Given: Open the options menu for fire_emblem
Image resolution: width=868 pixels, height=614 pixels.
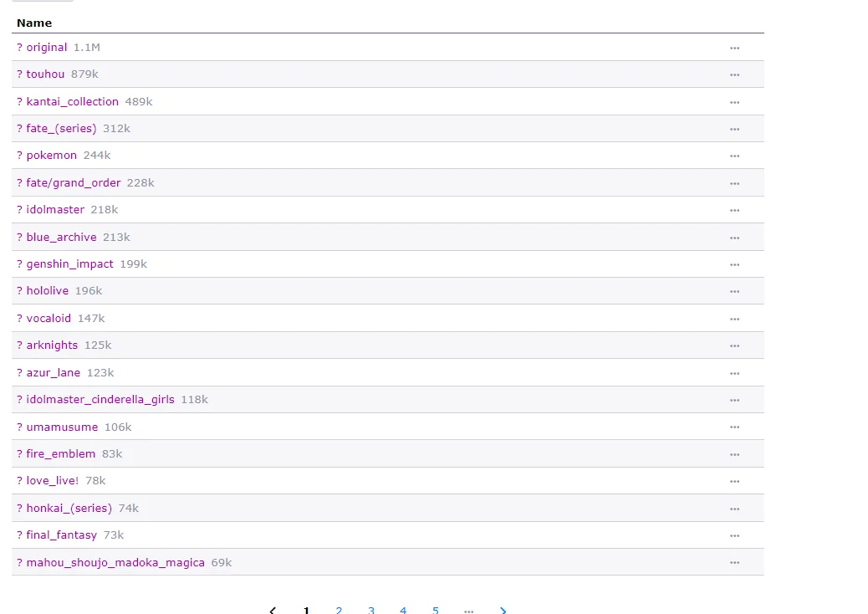Looking at the screenshot, I should 734,454.
